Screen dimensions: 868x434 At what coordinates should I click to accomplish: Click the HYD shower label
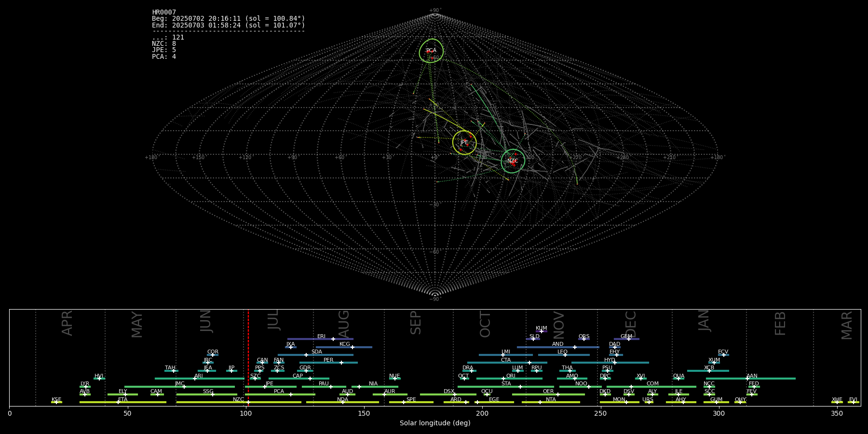610,360
